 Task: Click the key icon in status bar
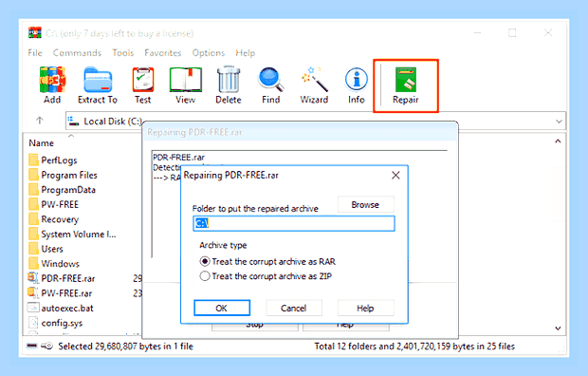[47, 346]
